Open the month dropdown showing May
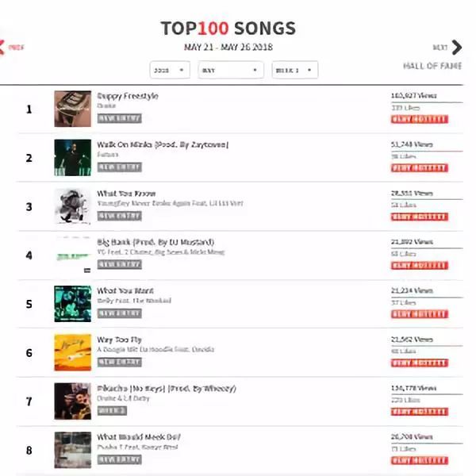This screenshot has height=476, width=476. 231,70
